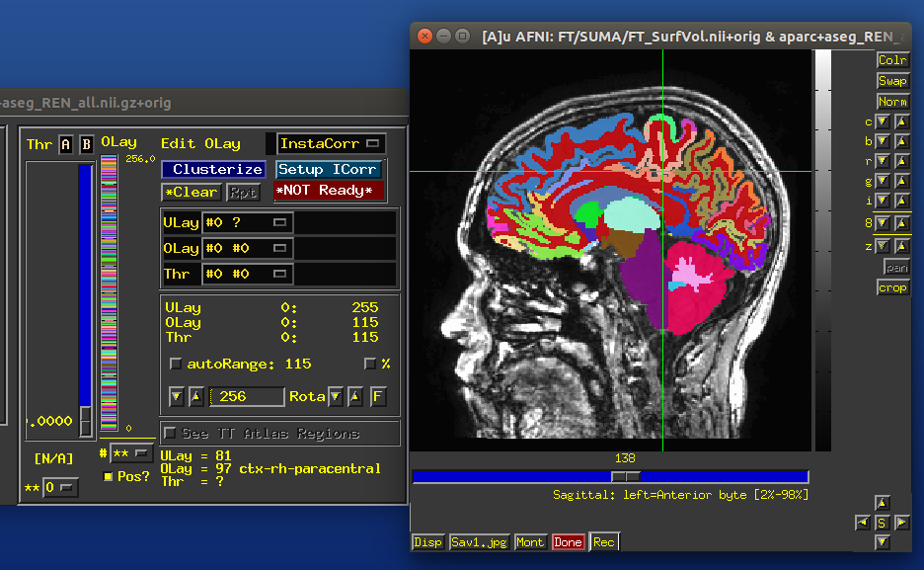Image resolution: width=924 pixels, height=570 pixels.
Task: Click the Clusterize button
Action: [213, 169]
